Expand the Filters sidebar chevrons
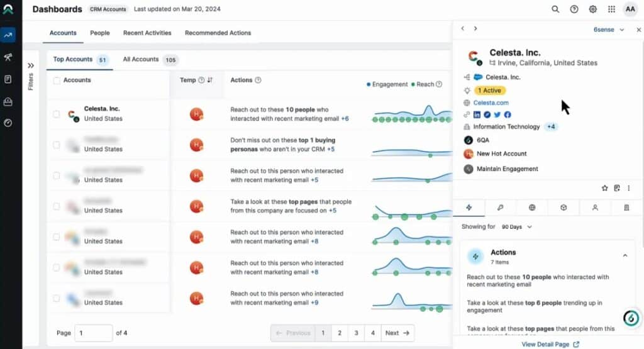The image size is (644, 349). tap(31, 65)
